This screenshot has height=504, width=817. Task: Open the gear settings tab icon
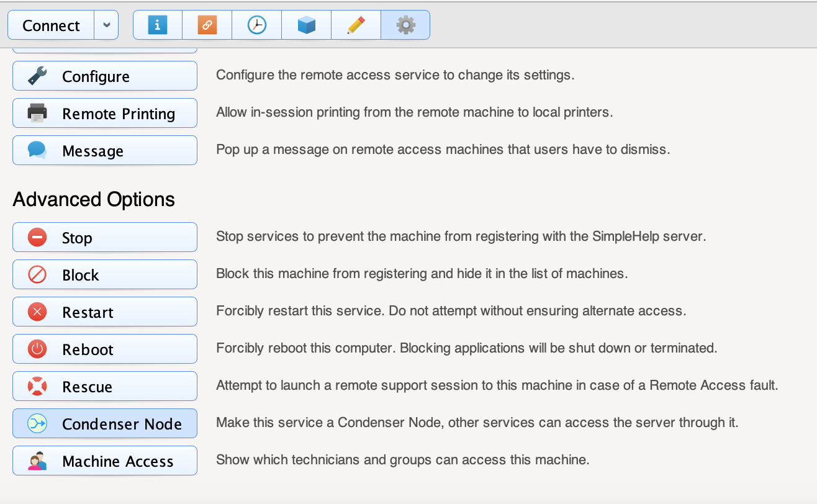(x=405, y=25)
